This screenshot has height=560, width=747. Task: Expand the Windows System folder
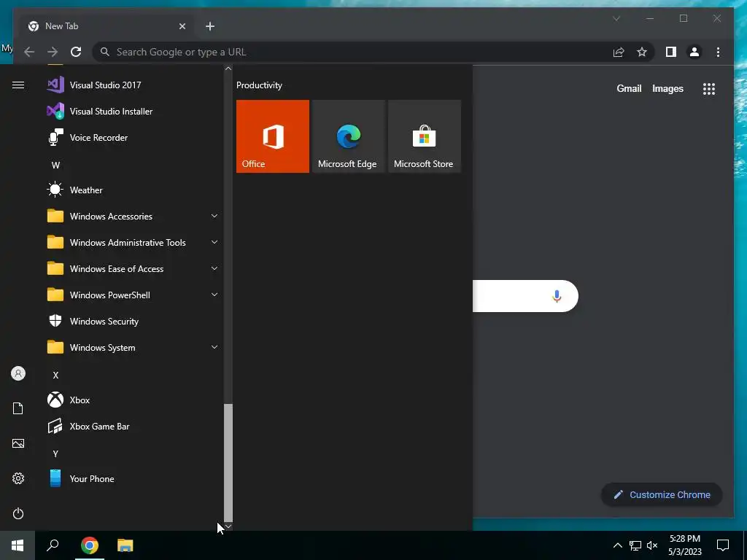coord(133,348)
